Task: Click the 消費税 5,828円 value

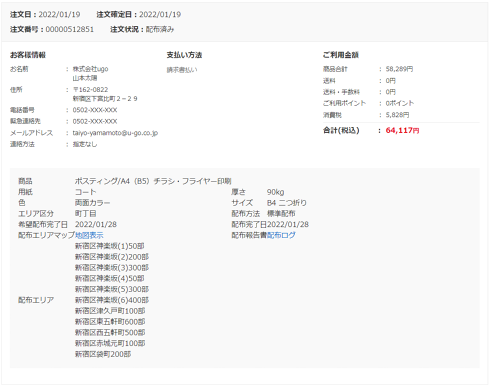Action: (397, 115)
